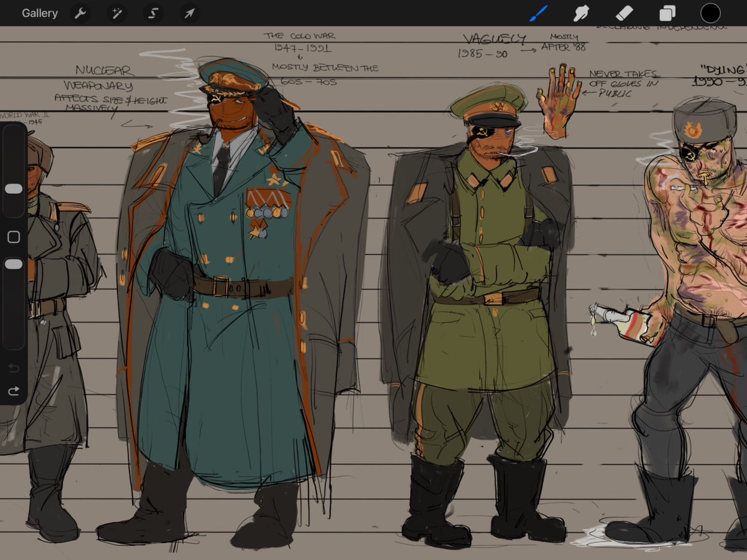Select the Brush tool
This screenshot has width=747, height=560.
tap(538, 13)
